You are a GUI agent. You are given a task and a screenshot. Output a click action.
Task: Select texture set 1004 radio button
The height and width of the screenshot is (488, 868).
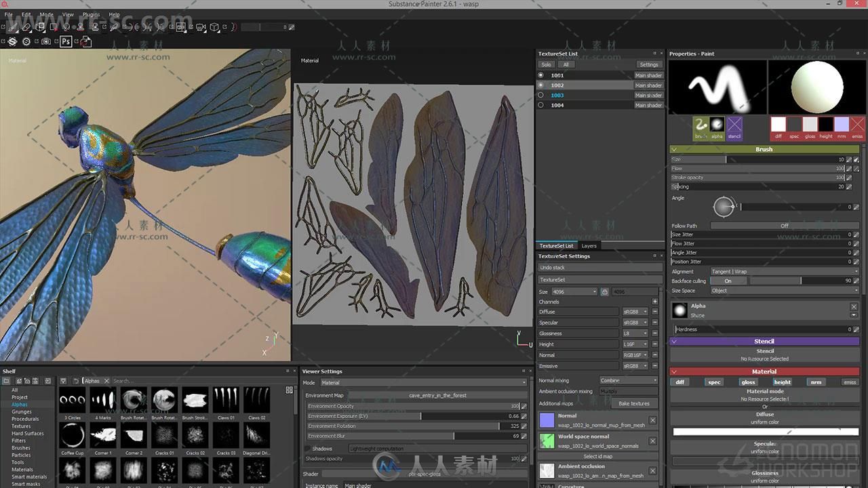click(540, 105)
